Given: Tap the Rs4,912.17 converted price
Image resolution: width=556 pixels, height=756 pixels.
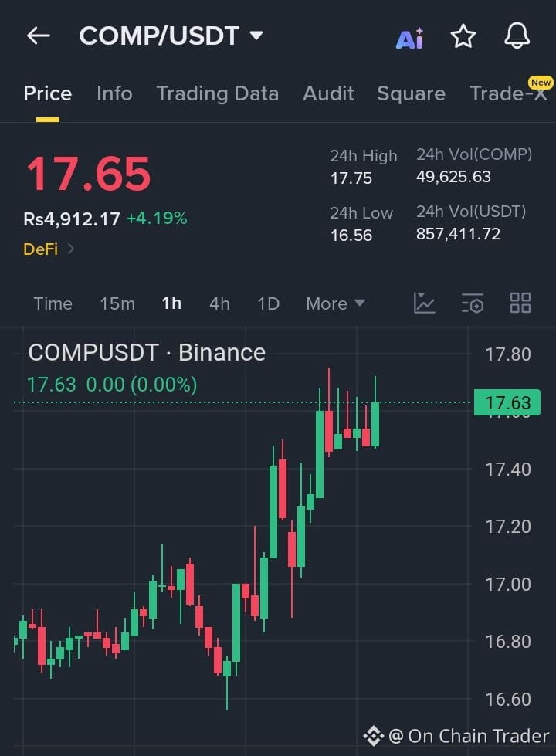Looking at the screenshot, I should coord(71,219).
